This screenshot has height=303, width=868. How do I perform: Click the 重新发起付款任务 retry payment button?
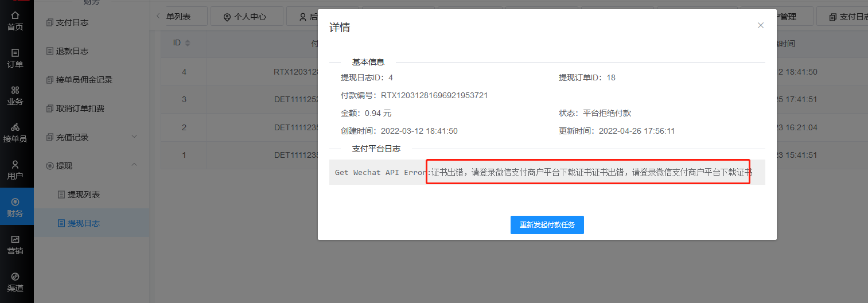547,225
